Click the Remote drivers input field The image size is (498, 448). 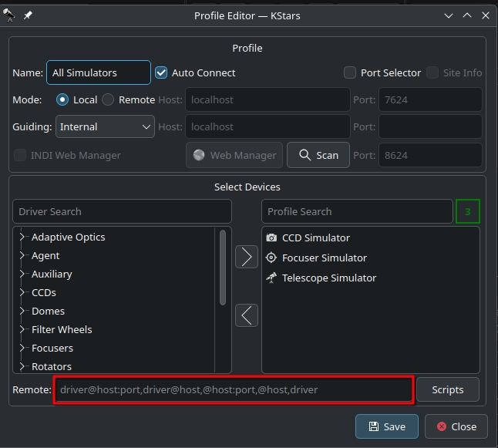coord(234,389)
